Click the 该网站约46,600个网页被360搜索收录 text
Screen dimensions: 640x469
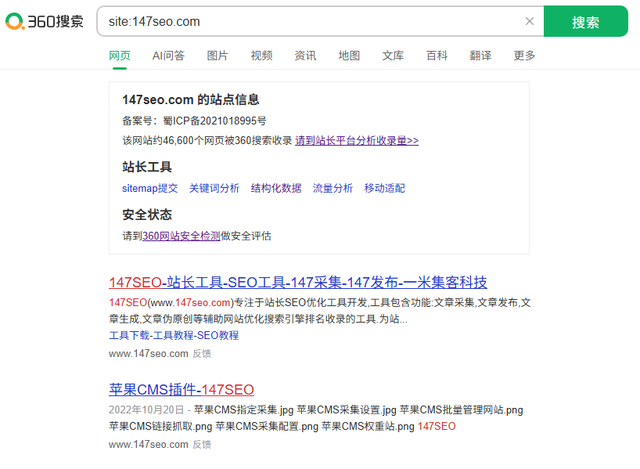pyautogui.click(x=207, y=140)
